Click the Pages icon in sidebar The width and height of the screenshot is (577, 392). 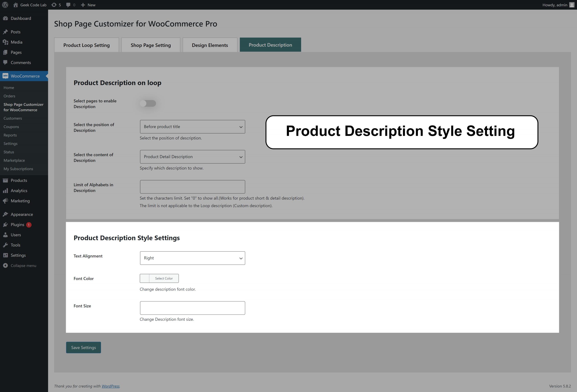coord(5,52)
